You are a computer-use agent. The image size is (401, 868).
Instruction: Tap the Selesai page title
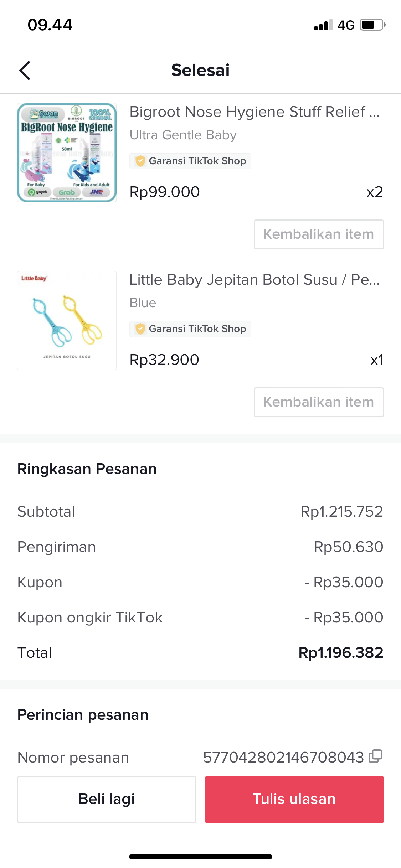[x=200, y=70]
